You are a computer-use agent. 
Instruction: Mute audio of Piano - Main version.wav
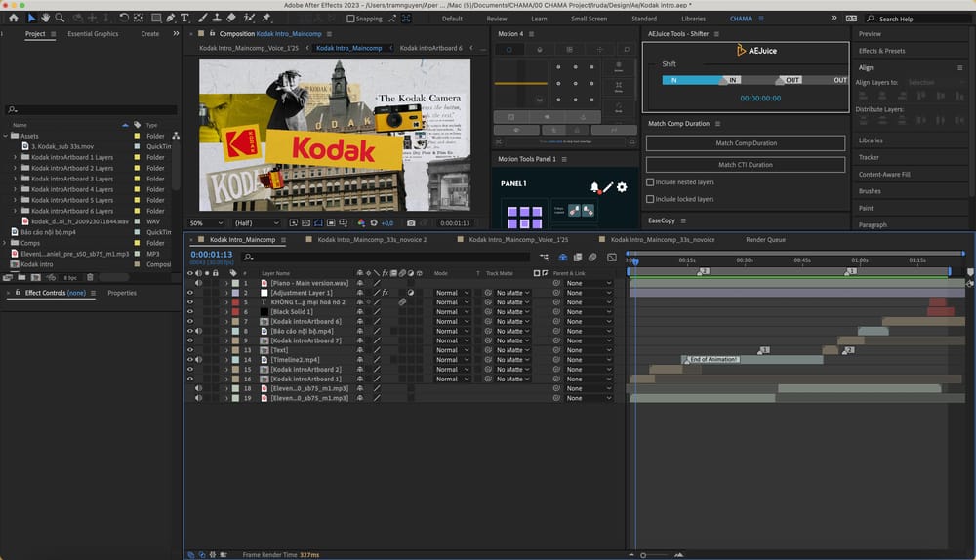[198, 283]
